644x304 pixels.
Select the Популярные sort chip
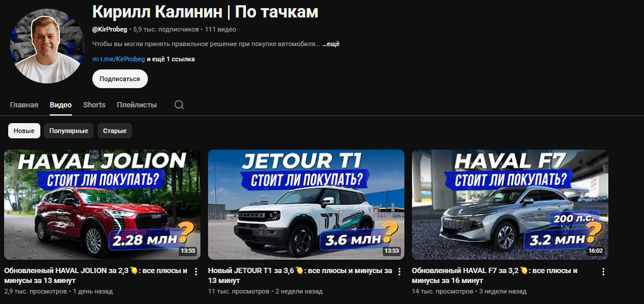click(x=68, y=131)
